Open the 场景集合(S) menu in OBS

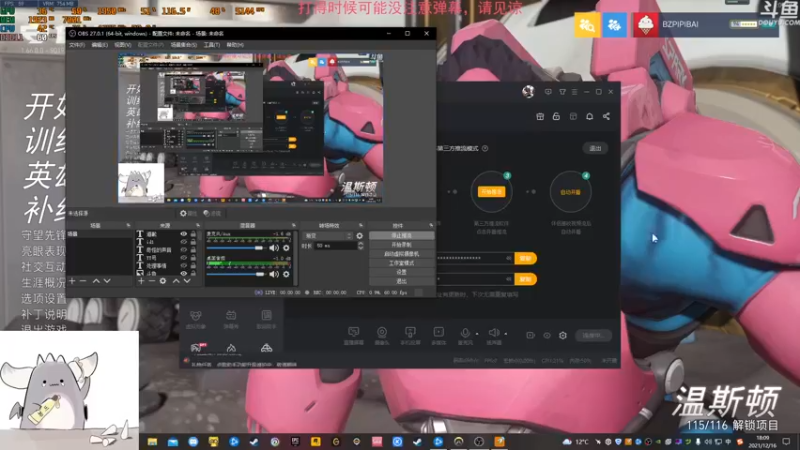(x=184, y=45)
